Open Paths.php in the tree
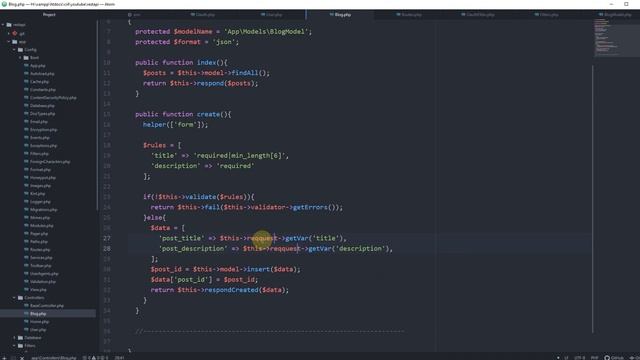Image resolution: width=640 pixels, height=360 pixels. pyautogui.click(x=39, y=242)
